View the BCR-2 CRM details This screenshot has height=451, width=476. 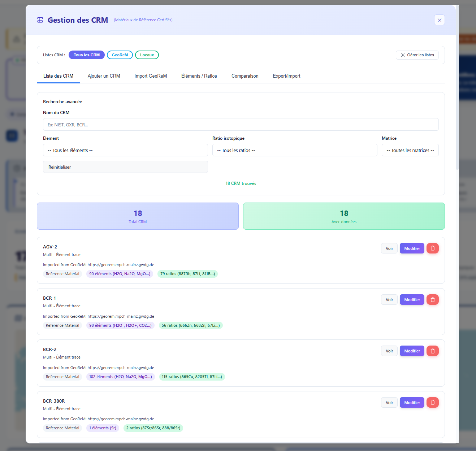[x=389, y=351]
